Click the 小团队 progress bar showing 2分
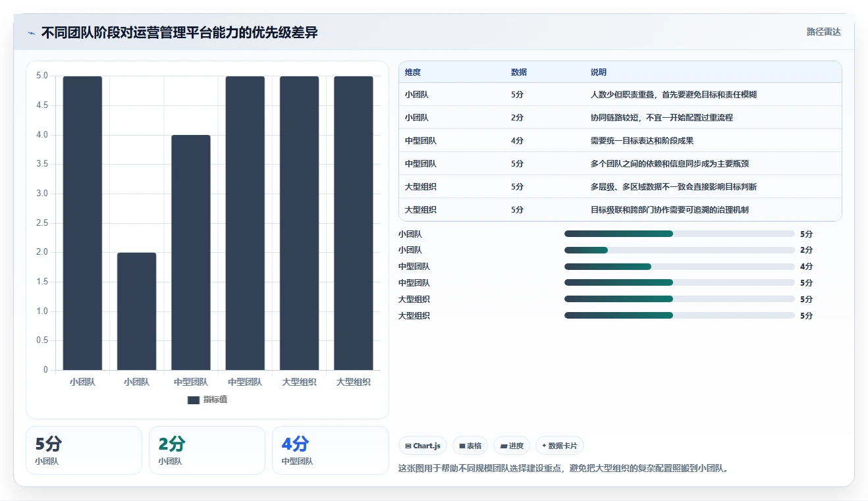Viewport: 868px width, 501px height. (x=680, y=250)
